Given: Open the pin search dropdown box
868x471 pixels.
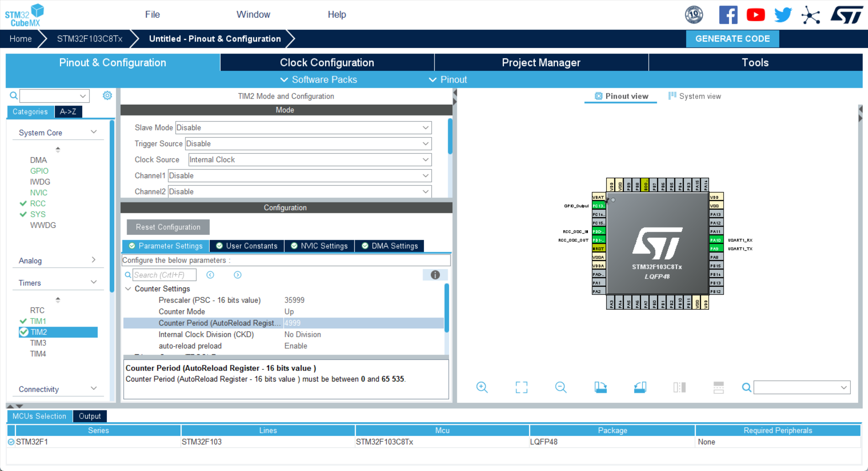Looking at the screenshot, I should [802, 387].
